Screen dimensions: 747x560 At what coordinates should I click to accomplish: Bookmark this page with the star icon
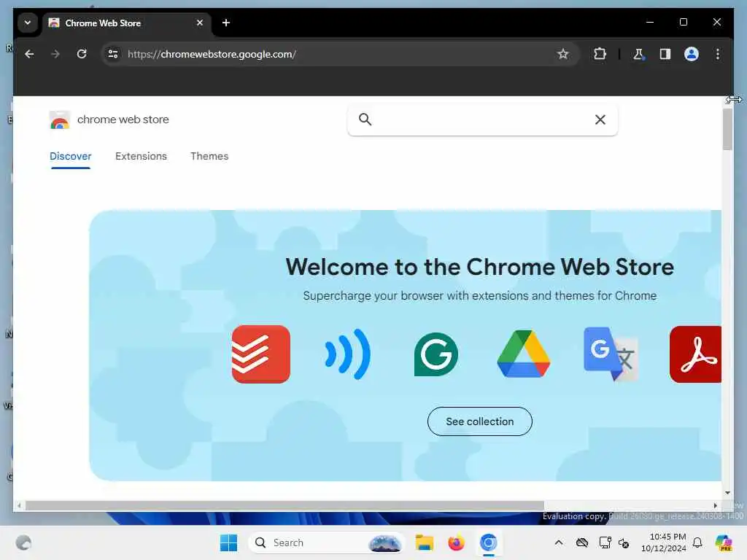click(x=562, y=54)
